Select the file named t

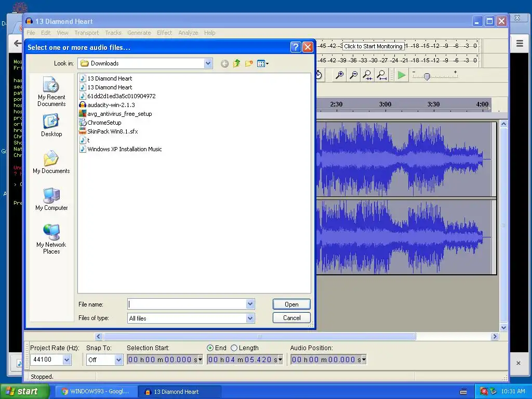[85, 140]
